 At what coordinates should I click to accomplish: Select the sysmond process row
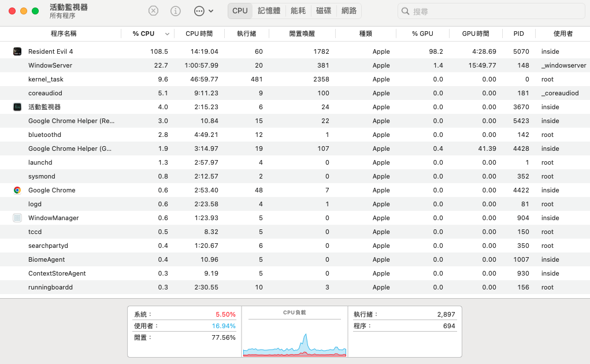[295, 177]
